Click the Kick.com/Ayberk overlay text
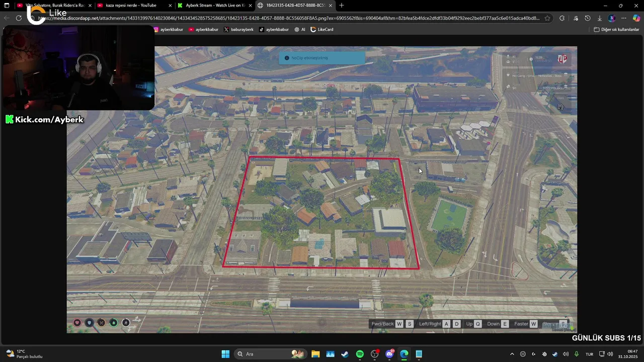 tap(44, 120)
